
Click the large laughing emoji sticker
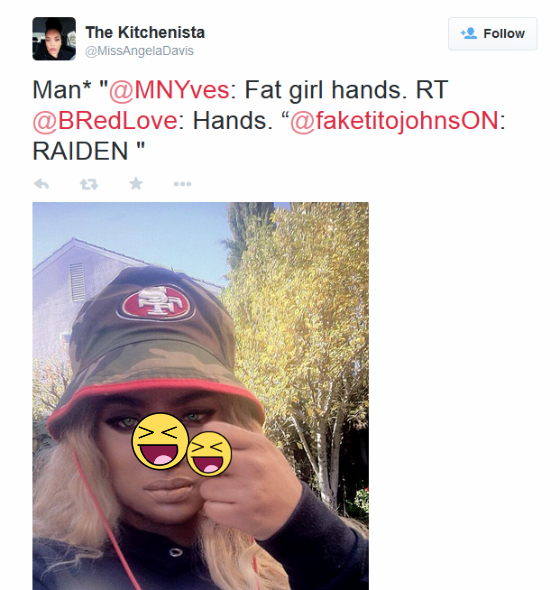(x=160, y=441)
